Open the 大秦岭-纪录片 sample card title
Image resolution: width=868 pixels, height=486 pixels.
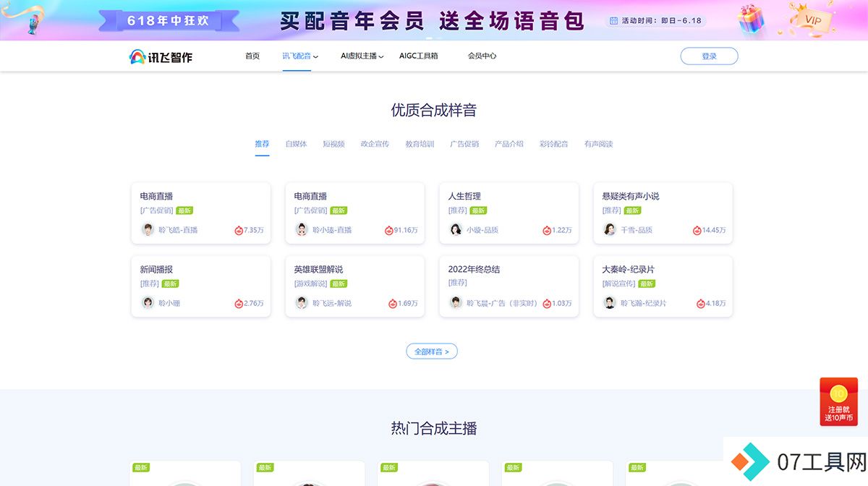(629, 269)
